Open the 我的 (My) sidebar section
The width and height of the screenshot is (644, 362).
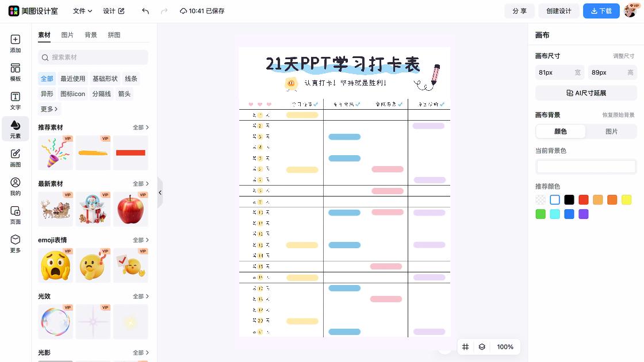click(15, 186)
